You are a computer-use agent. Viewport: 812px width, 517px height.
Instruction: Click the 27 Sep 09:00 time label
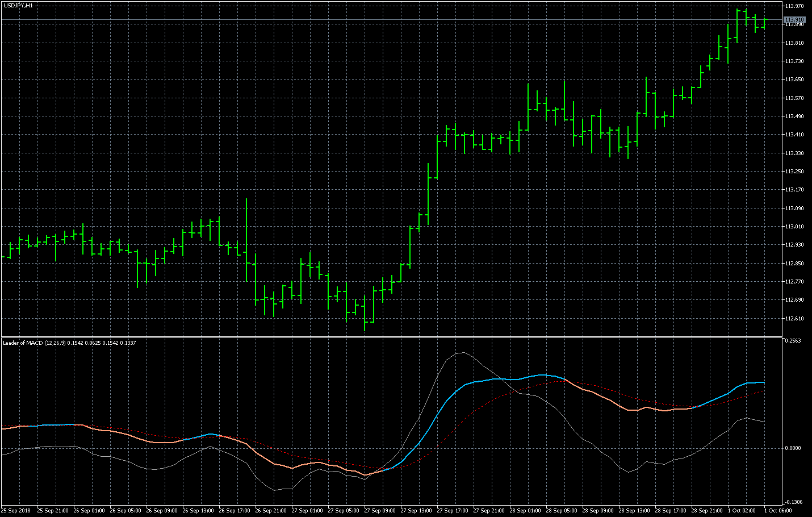379,511
